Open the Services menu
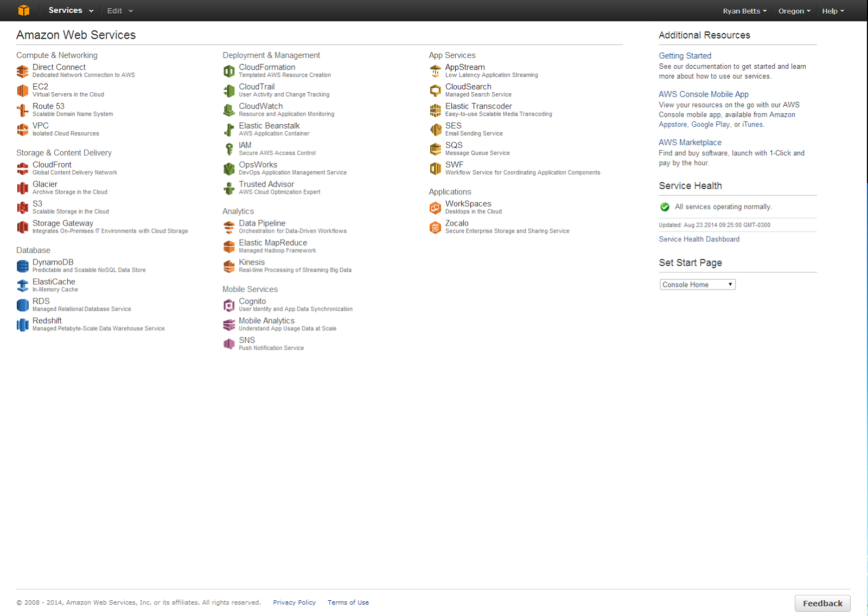 point(71,10)
